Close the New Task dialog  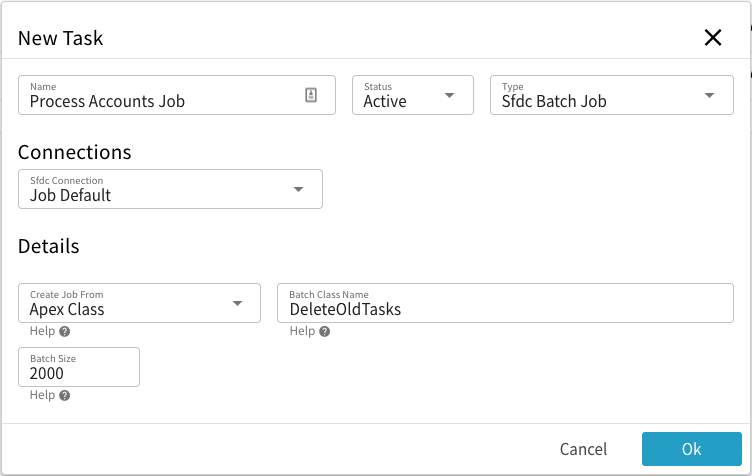(x=712, y=38)
